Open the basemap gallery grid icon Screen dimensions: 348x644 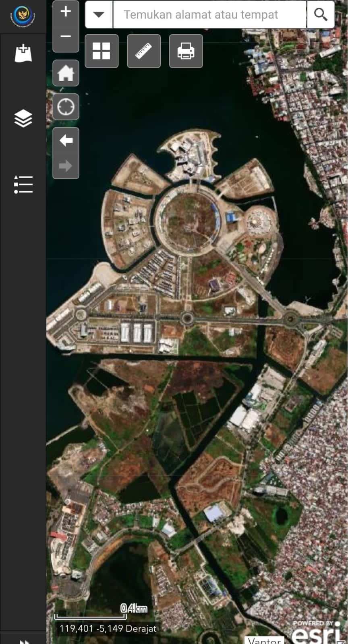[101, 51]
